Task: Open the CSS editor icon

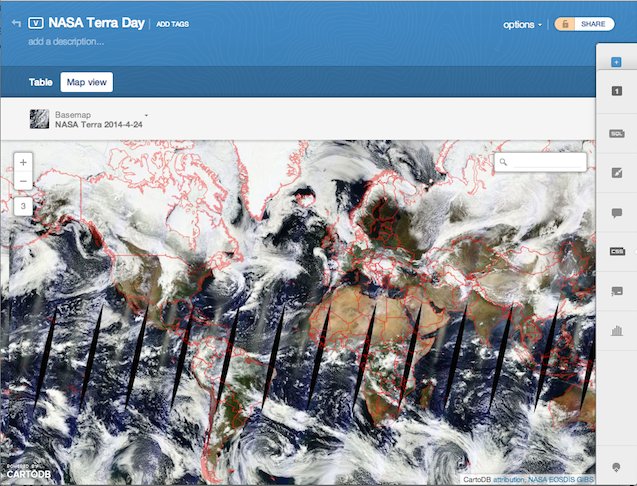Action: (x=617, y=252)
